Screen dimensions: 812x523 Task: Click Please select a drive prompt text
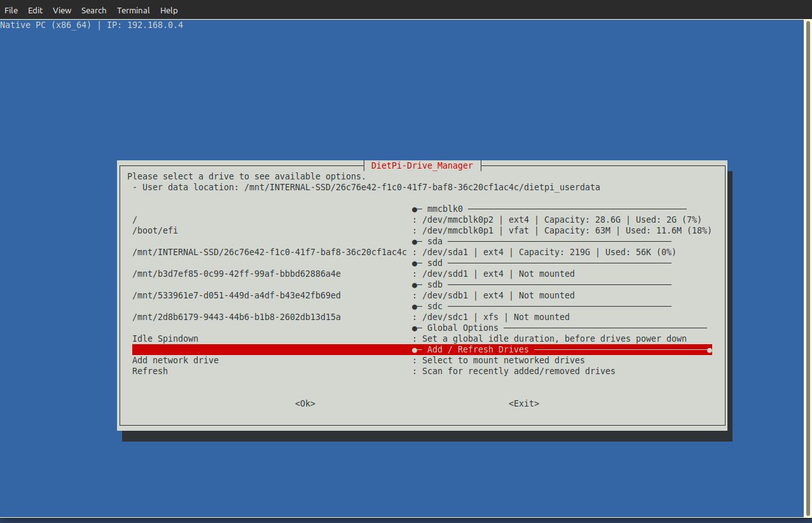pyautogui.click(x=247, y=176)
